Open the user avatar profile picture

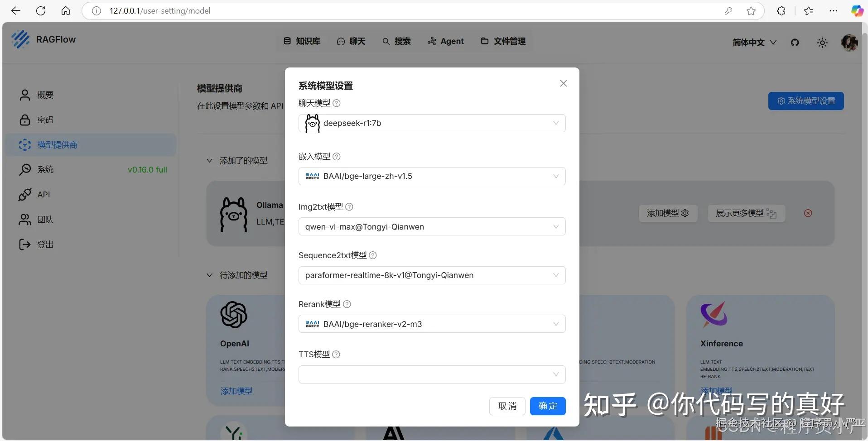pos(849,43)
